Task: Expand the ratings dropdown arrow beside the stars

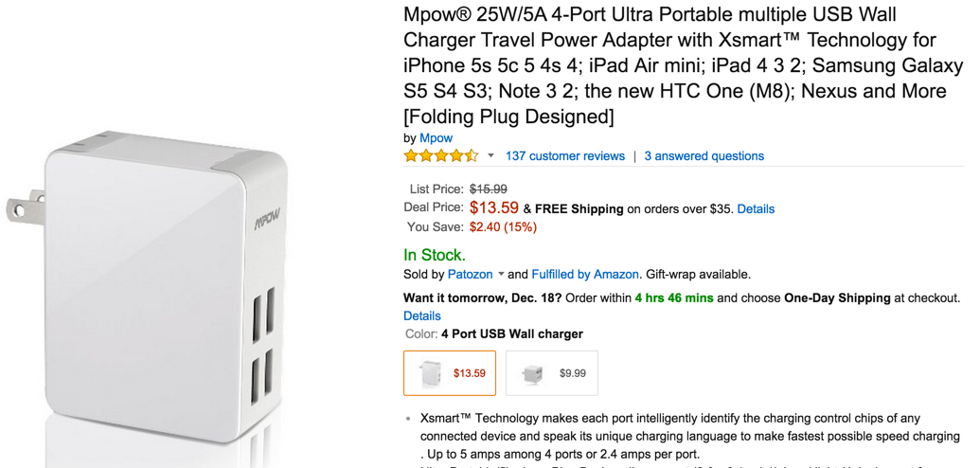Action: coord(490,156)
